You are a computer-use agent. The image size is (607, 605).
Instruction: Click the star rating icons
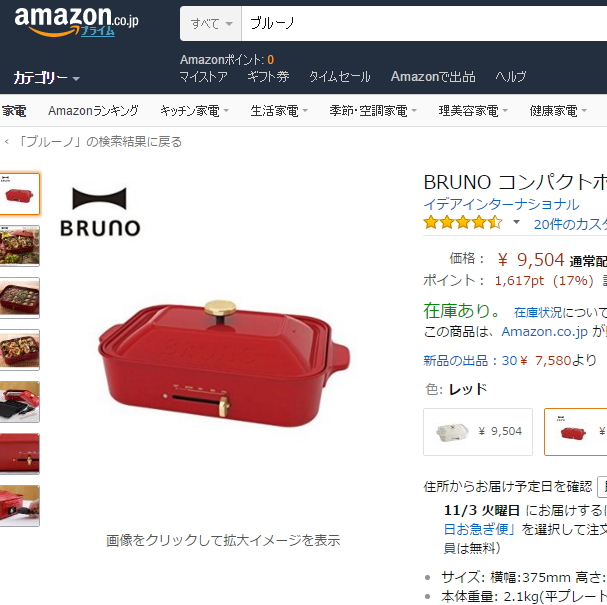tap(463, 223)
